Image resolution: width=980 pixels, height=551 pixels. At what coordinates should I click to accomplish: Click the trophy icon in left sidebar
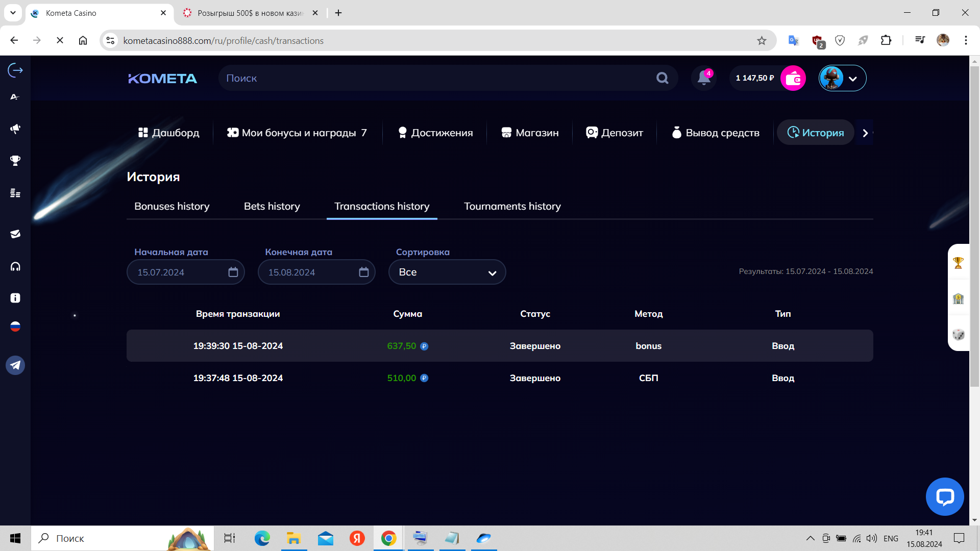coord(15,161)
